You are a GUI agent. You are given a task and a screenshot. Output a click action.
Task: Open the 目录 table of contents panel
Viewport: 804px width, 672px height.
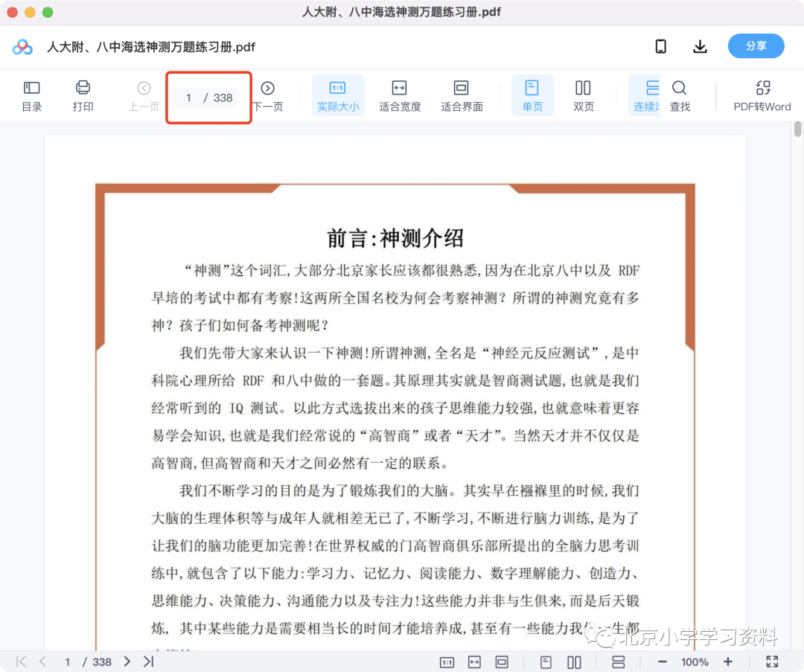click(32, 96)
